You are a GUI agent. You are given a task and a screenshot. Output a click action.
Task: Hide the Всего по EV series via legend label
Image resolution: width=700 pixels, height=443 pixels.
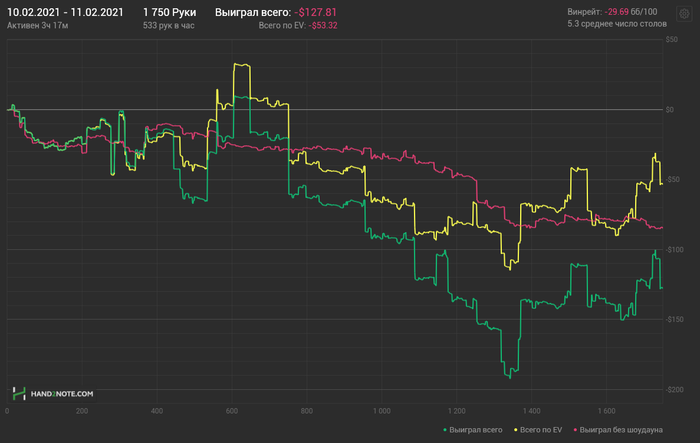tap(540, 429)
